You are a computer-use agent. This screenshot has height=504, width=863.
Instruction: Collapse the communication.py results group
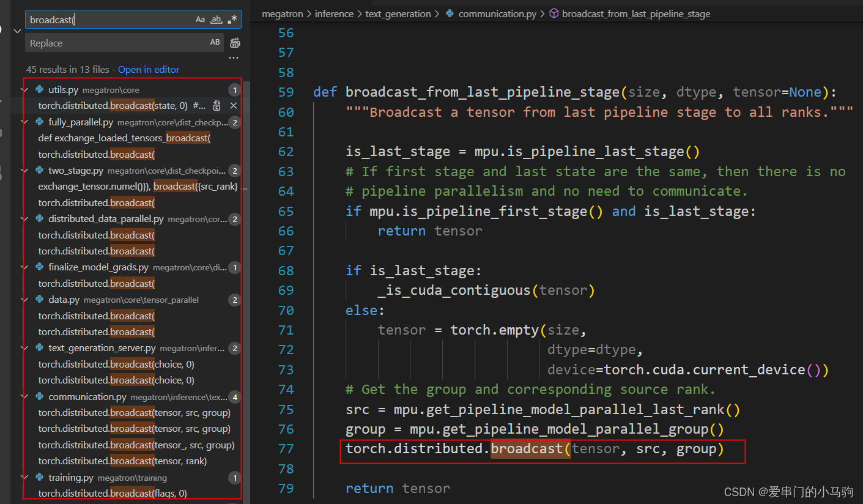(x=24, y=396)
